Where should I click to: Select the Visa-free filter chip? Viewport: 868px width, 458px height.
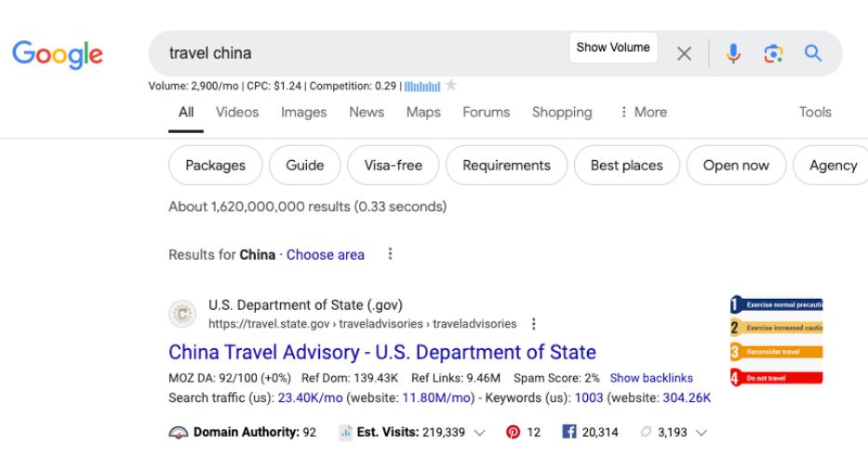393,166
